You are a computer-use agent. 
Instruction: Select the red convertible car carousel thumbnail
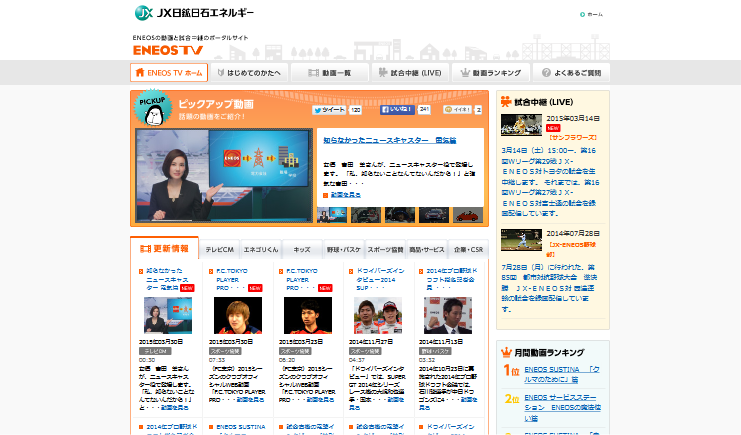(x=468, y=215)
